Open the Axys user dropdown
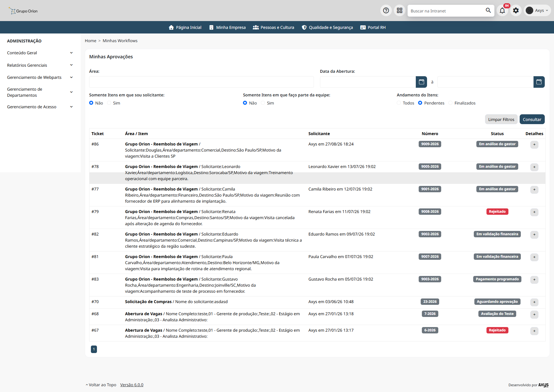This screenshot has height=392, width=554. (x=538, y=11)
